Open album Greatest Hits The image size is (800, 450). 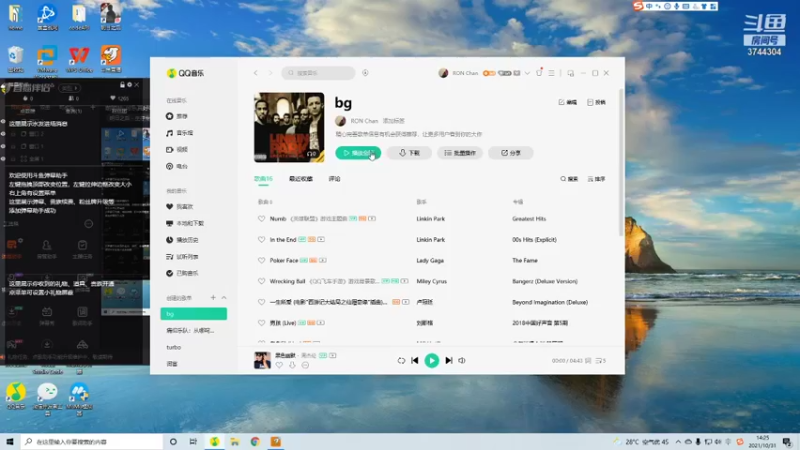click(529, 218)
